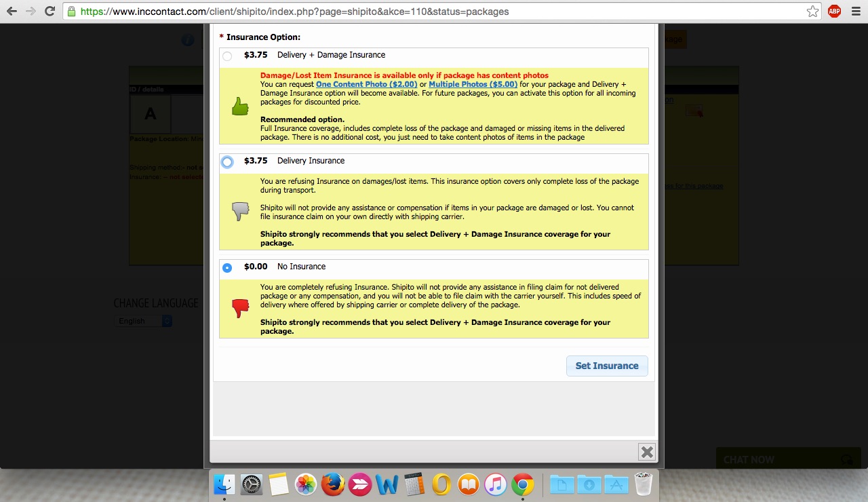Open the English language dropdown
The height and width of the screenshot is (502, 868).
(144, 321)
